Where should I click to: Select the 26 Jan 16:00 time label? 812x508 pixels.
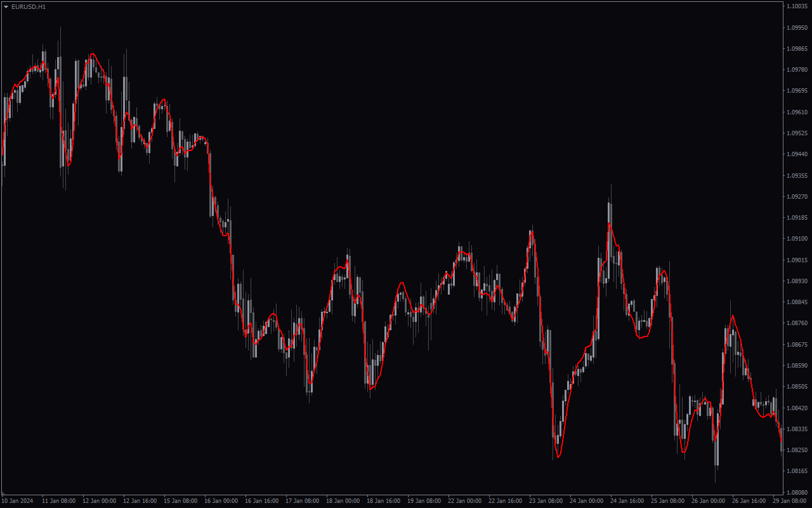click(x=749, y=500)
